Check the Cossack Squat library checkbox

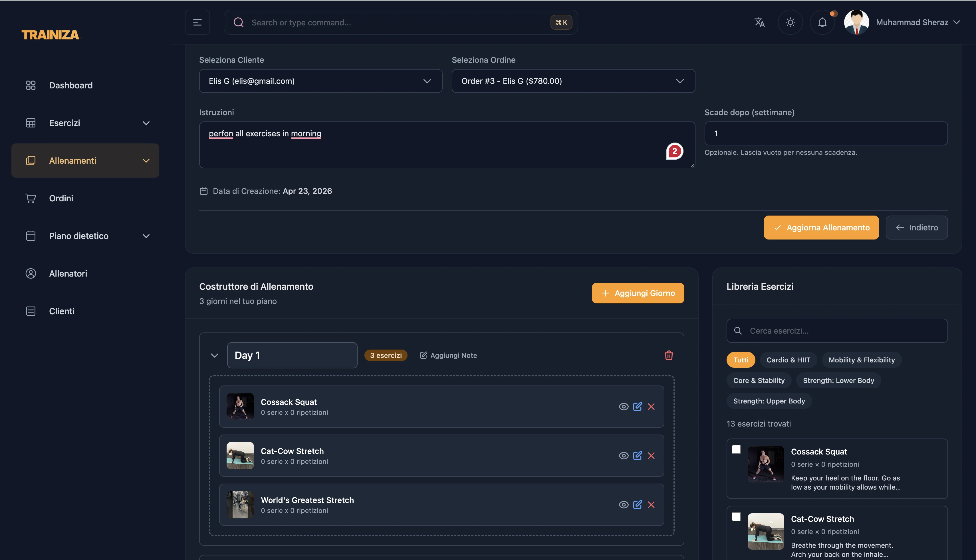(736, 450)
